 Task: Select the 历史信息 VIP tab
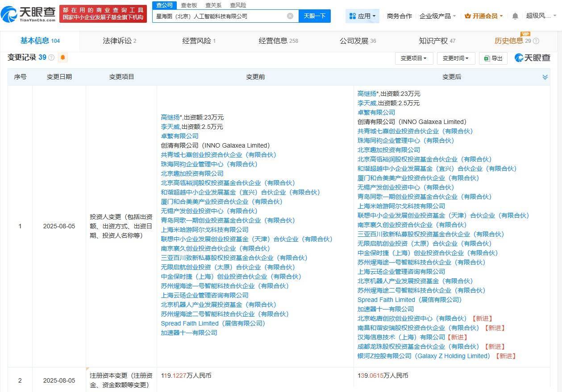(512, 41)
